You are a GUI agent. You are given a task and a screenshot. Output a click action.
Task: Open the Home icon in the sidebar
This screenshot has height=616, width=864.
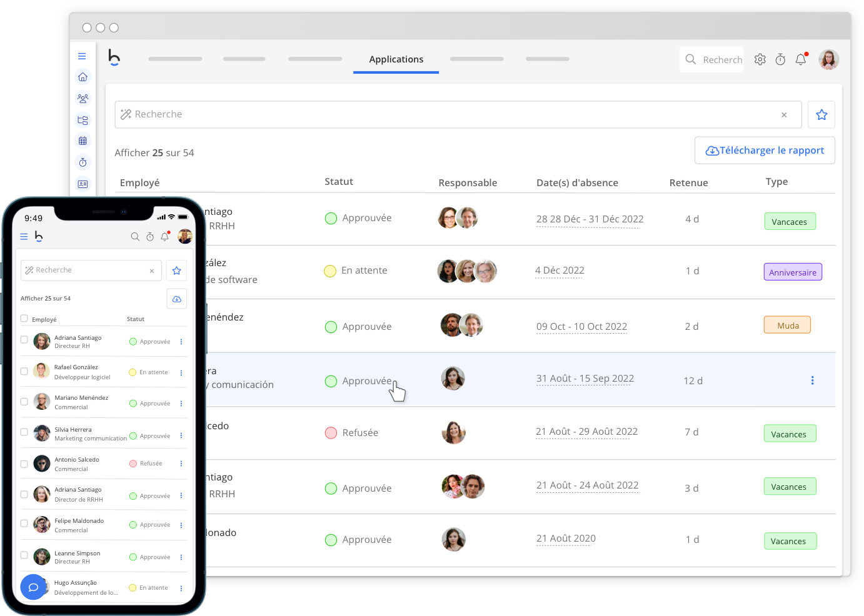coord(83,76)
